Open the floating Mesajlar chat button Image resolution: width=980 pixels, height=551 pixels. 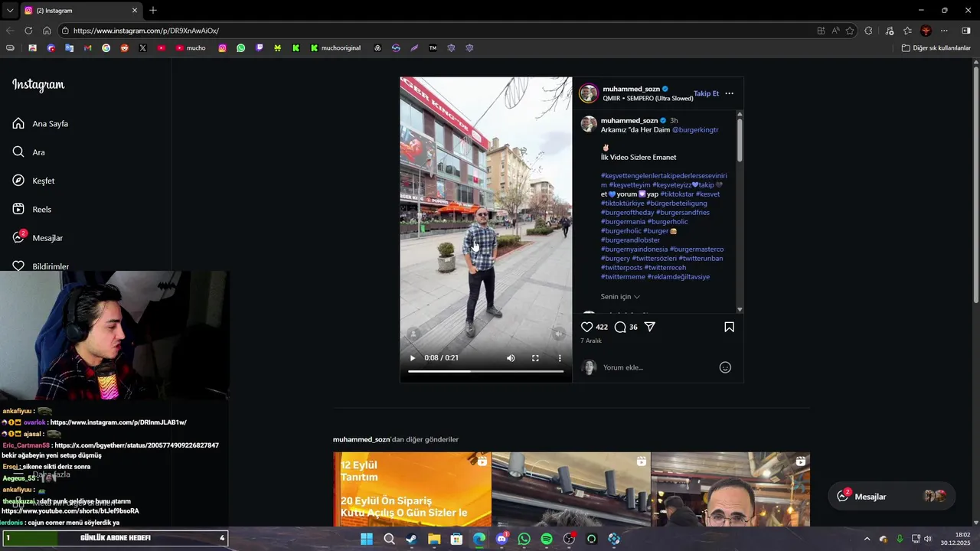(892, 497)
